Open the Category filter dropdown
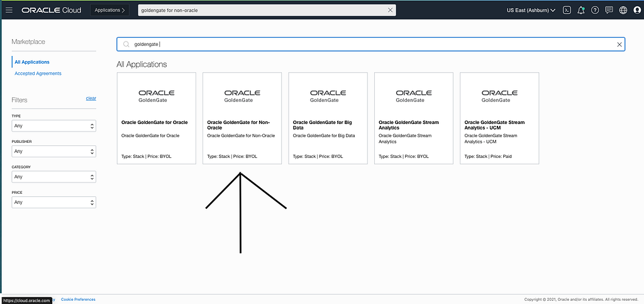This screenshot has width=644, height=304. pos(54,177)
